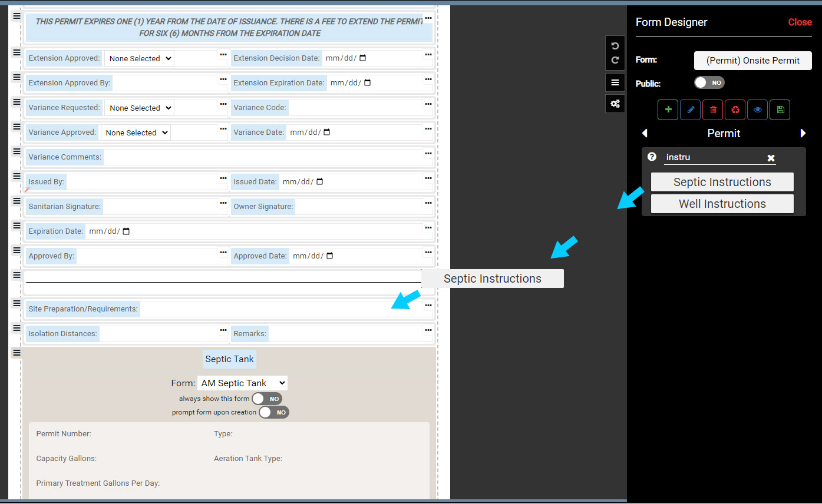This screenshot has width=822, height=504.
Task: Click the green floppy disk save icon
Action: pyautogui.click(x=780, y=110)
